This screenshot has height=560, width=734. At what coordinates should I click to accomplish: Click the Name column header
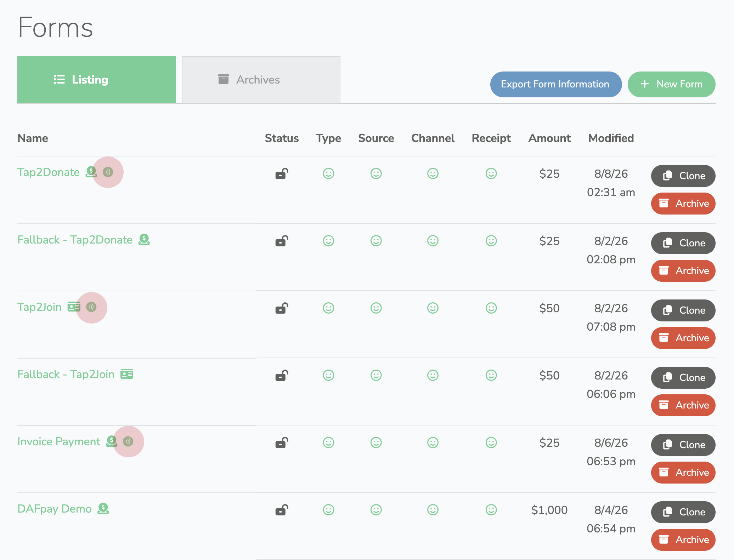pos(33,138)
